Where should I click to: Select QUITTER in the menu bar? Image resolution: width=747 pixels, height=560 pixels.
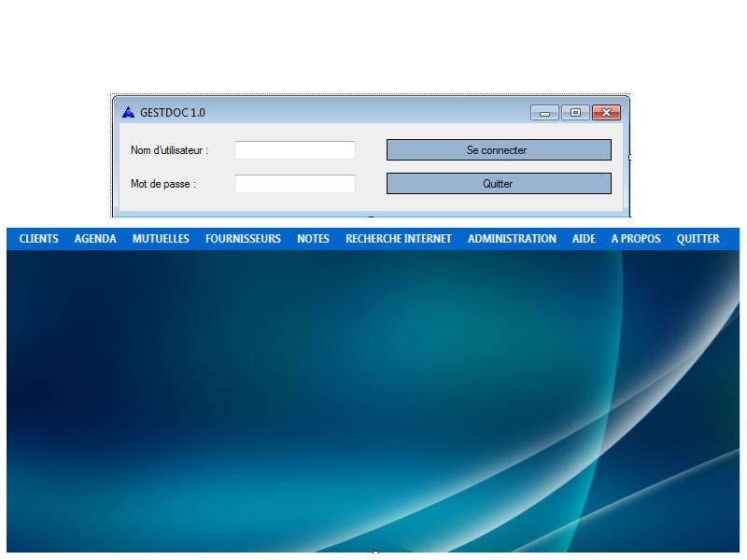tap(698, 239)
